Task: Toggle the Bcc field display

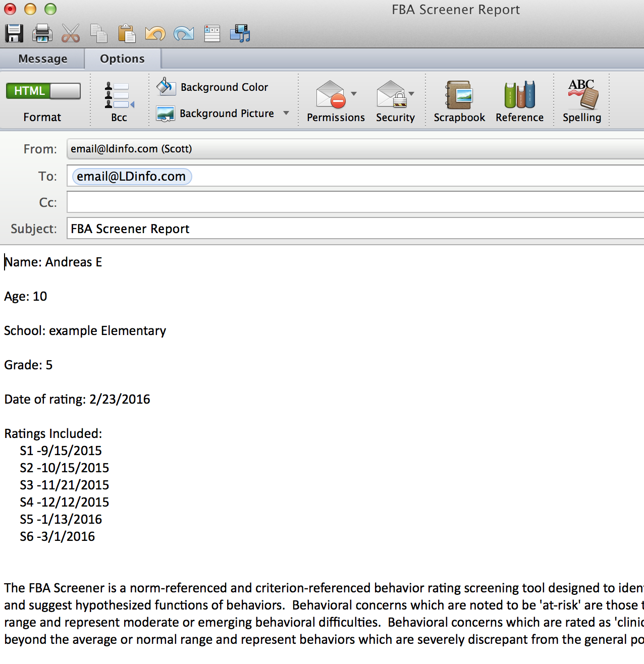Action: [119, 101]
